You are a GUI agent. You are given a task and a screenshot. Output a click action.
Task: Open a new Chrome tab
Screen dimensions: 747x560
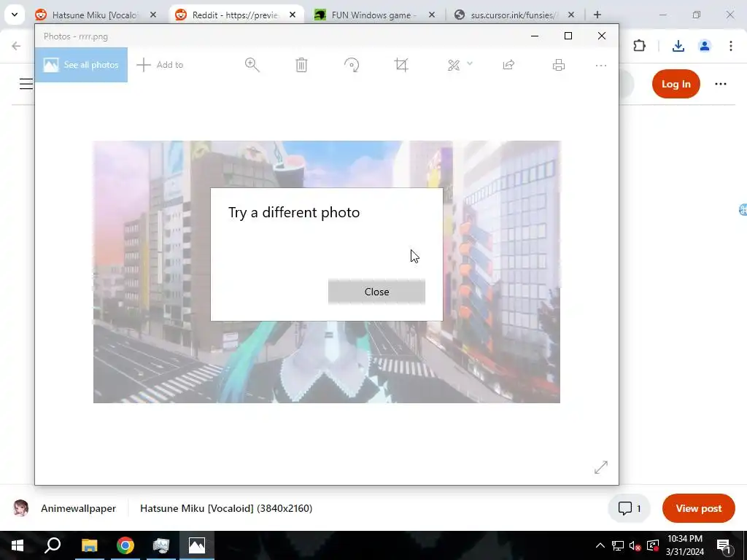point(597,15)
